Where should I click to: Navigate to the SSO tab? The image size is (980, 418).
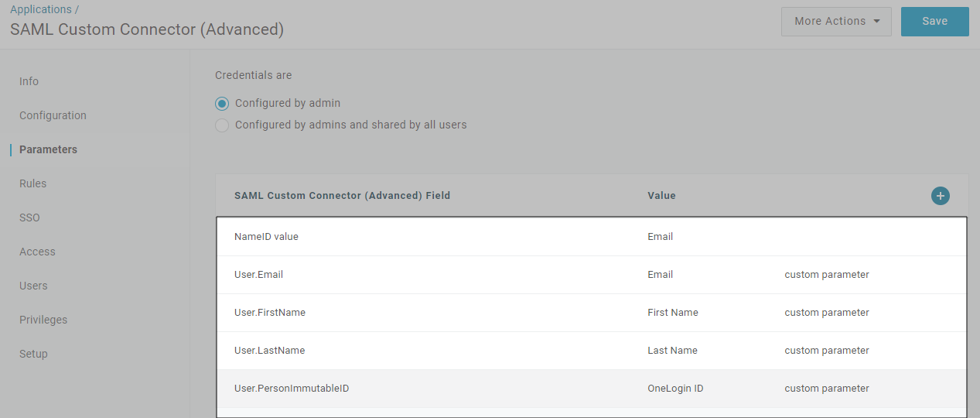point(29,218)
